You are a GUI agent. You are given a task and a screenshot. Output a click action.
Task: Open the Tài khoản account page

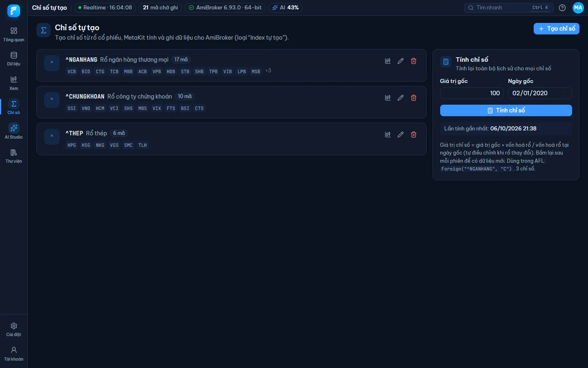[14, 354]
